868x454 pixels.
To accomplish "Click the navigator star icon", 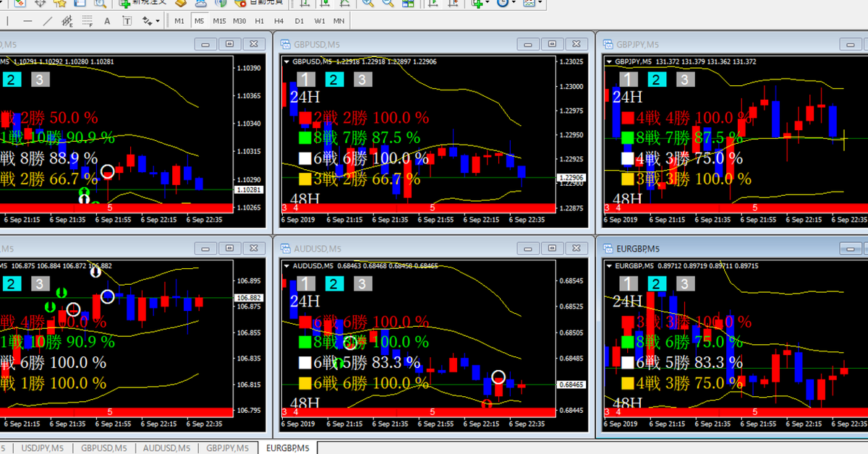I will pyautogui.click(x=60, y=3).
